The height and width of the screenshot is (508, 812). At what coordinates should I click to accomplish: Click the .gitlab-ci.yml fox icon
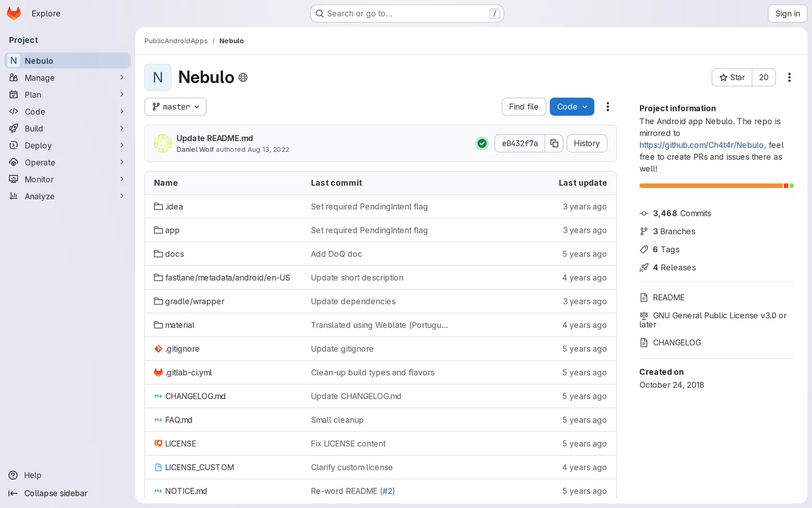click(158, 373)
